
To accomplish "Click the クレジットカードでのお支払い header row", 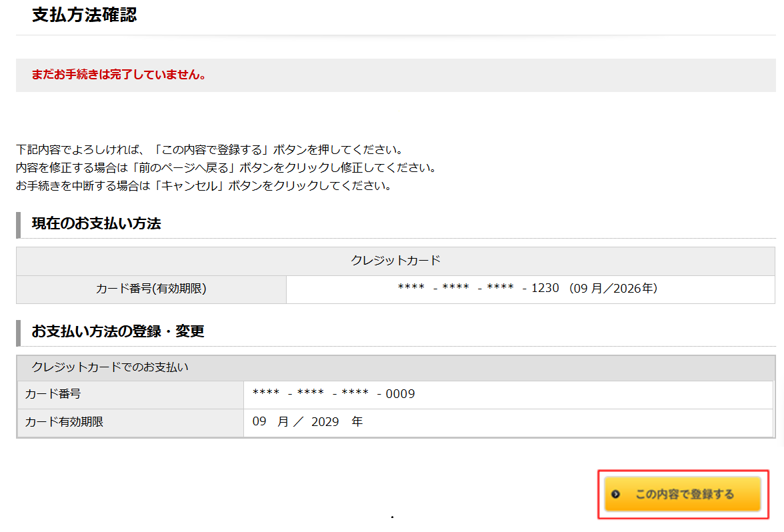I will point(110,367).
